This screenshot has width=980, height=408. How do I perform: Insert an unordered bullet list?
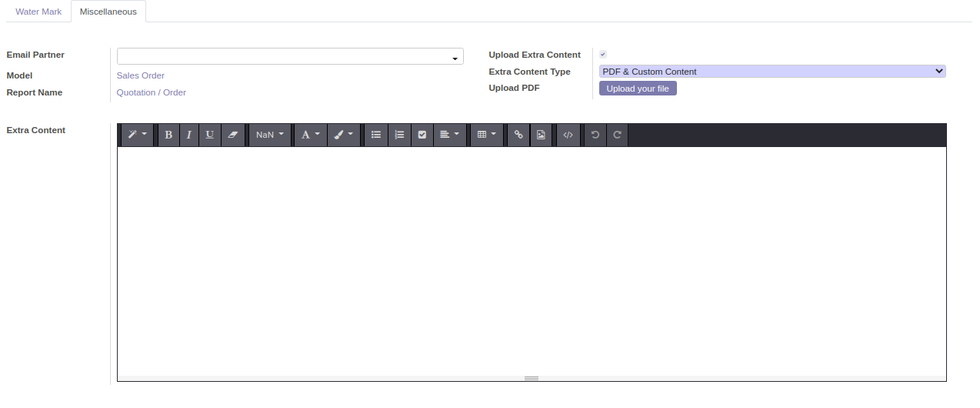point(376,135)
